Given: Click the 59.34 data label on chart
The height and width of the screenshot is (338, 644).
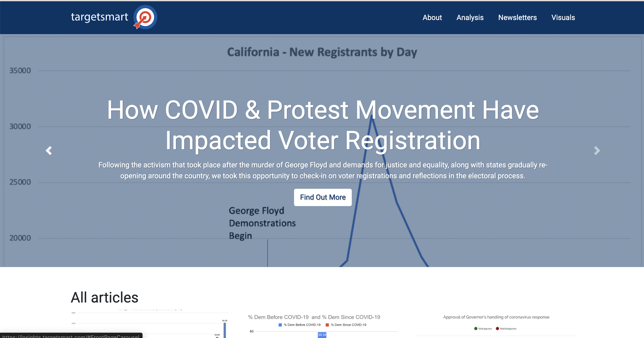Looking at the screenshot, I should pos(322,335).
